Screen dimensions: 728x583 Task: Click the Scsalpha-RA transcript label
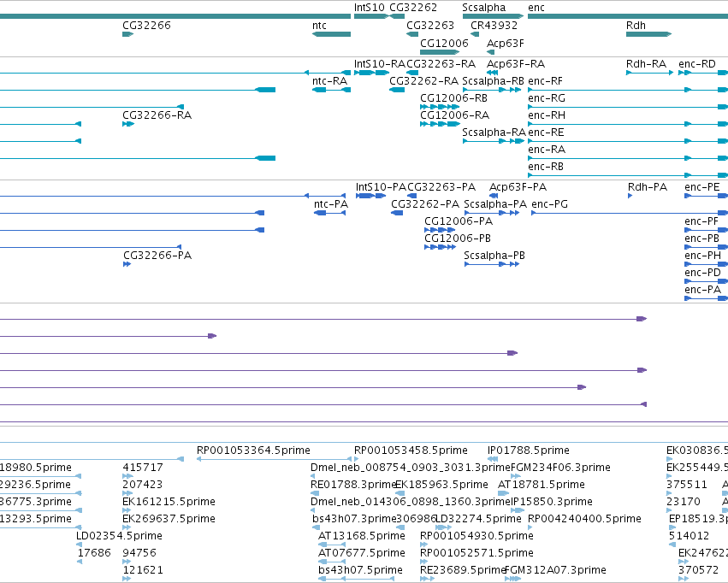(x=494, y=132)
